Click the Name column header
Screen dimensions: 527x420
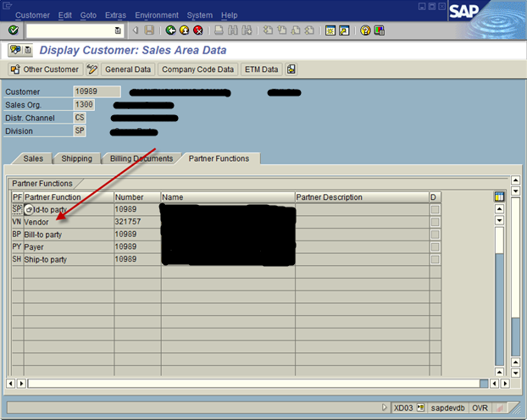pos(228,197)
